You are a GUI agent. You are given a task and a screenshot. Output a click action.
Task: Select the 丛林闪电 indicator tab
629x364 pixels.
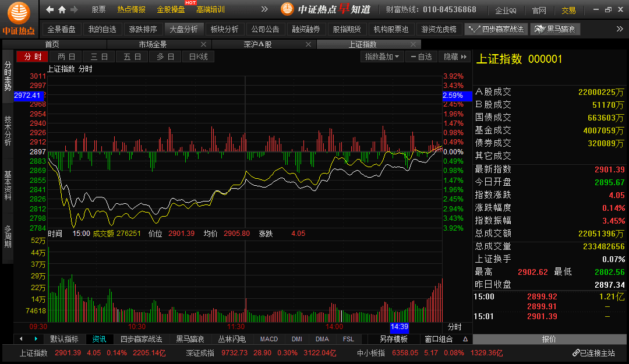coord(232,339)
